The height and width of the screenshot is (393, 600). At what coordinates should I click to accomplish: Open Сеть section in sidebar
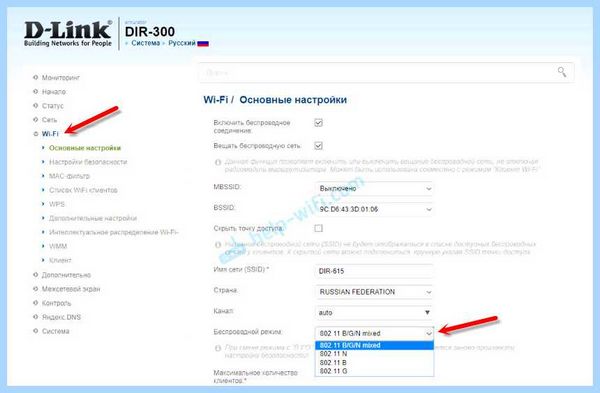(x=49, y=120)
